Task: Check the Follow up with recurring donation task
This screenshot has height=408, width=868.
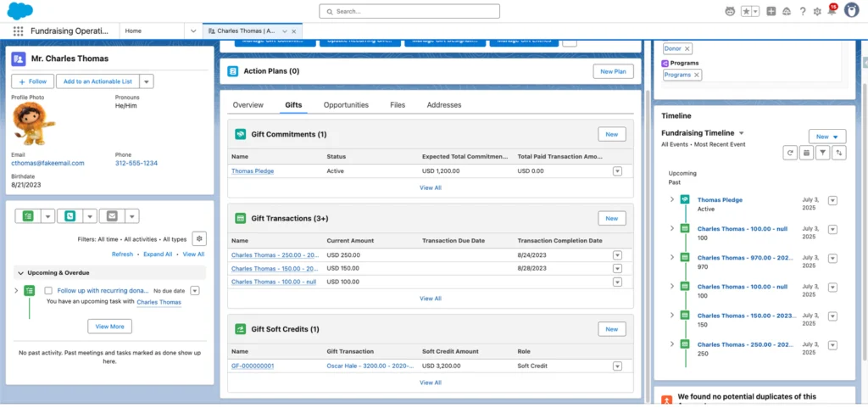Action: point(48,290)
